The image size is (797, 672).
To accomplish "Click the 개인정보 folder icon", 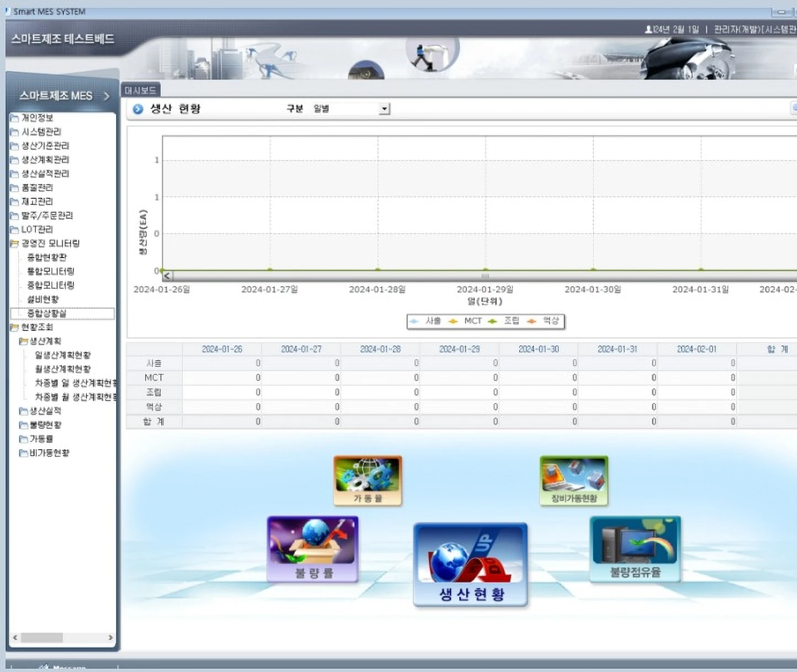I will 14,118.
